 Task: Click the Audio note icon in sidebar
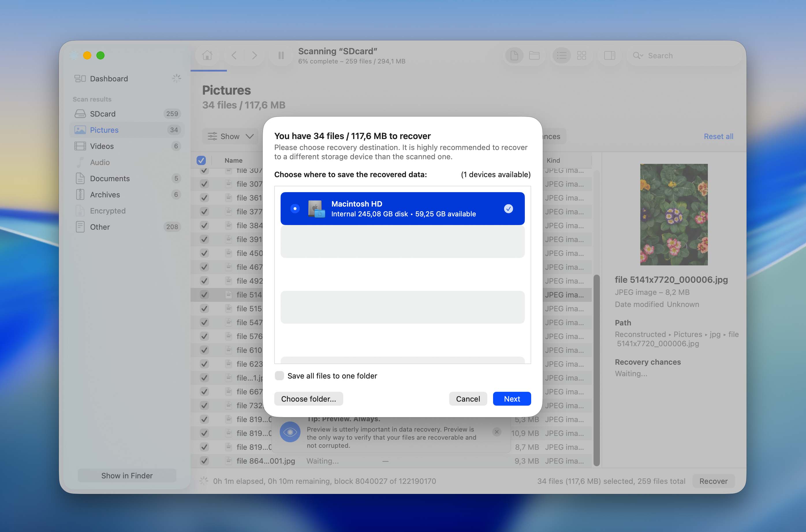(80, 162)
